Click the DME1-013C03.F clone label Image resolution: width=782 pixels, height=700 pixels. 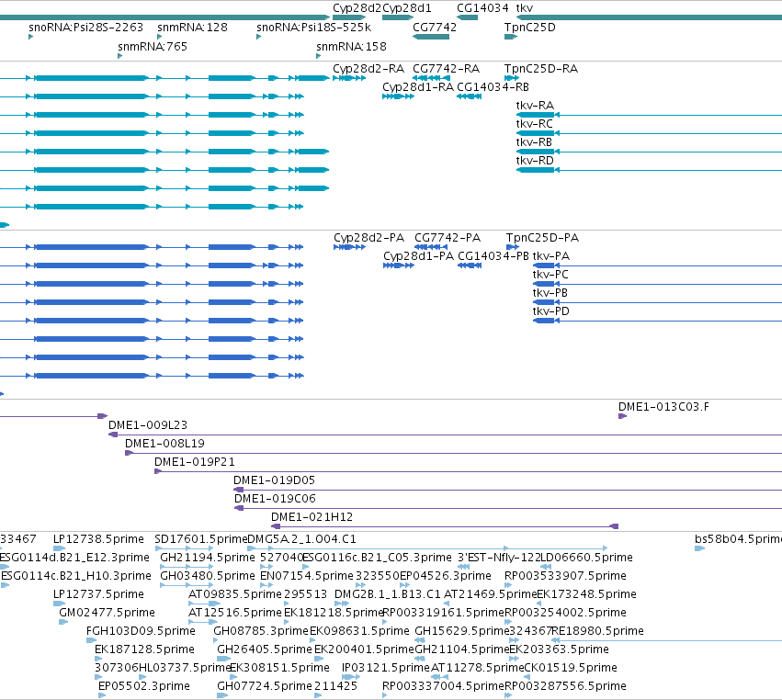click(663, 407)
